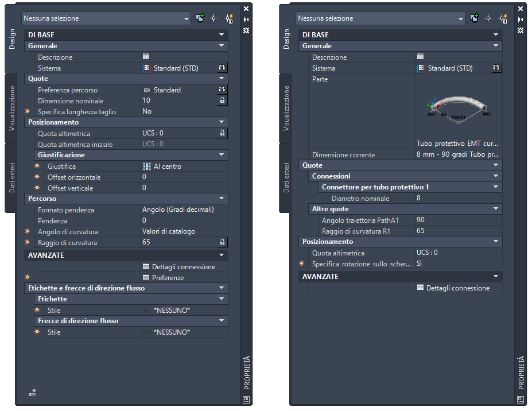532x411 pixels.
Task: Click binoculars icon beside Sistema in right palette
Action: (496, 68)
